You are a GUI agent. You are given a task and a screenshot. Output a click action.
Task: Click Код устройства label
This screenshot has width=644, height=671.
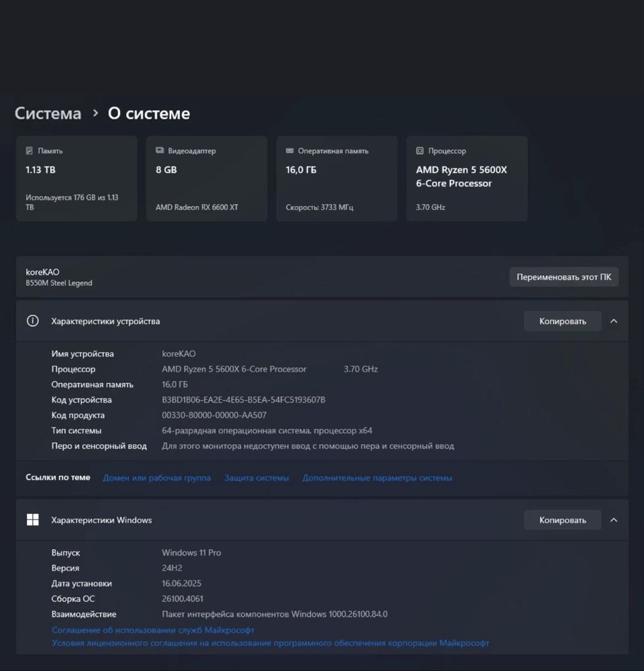tap(81, 400)
